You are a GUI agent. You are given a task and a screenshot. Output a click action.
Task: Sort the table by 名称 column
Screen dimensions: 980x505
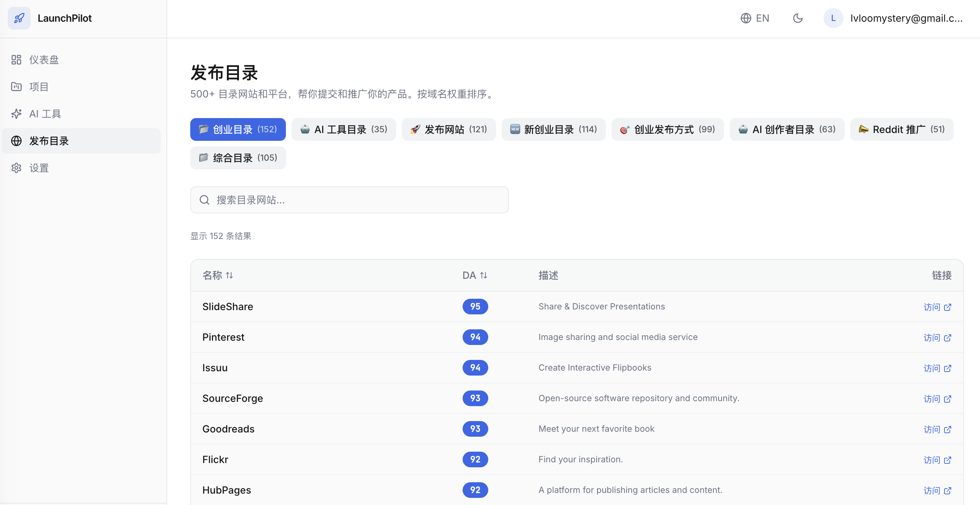pos(218,275)
